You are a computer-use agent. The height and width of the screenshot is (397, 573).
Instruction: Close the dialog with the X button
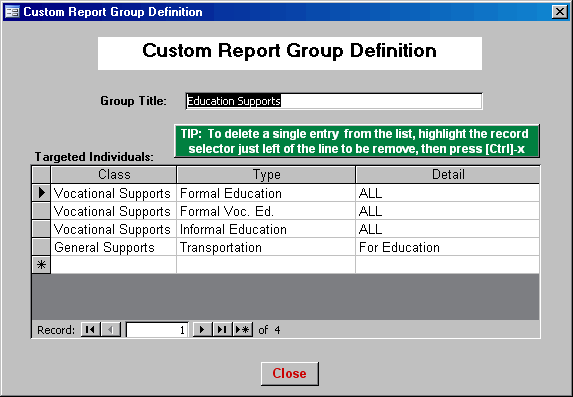[560, 12]
